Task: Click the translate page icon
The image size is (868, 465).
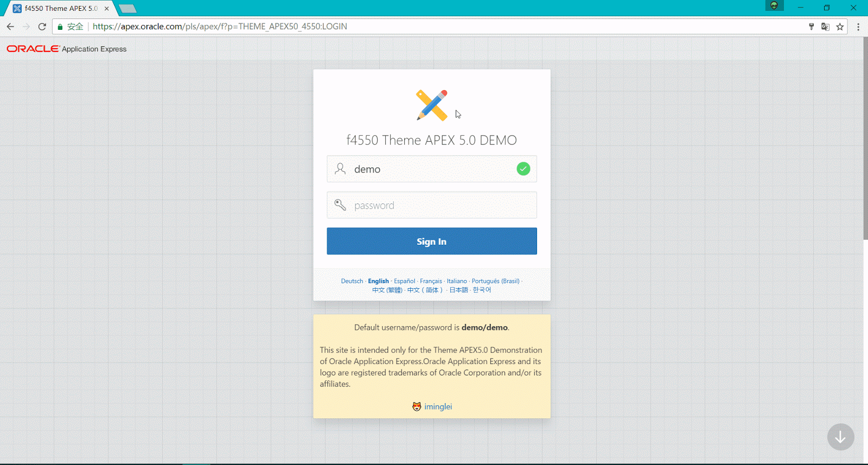Action: [x=825, y=27]
